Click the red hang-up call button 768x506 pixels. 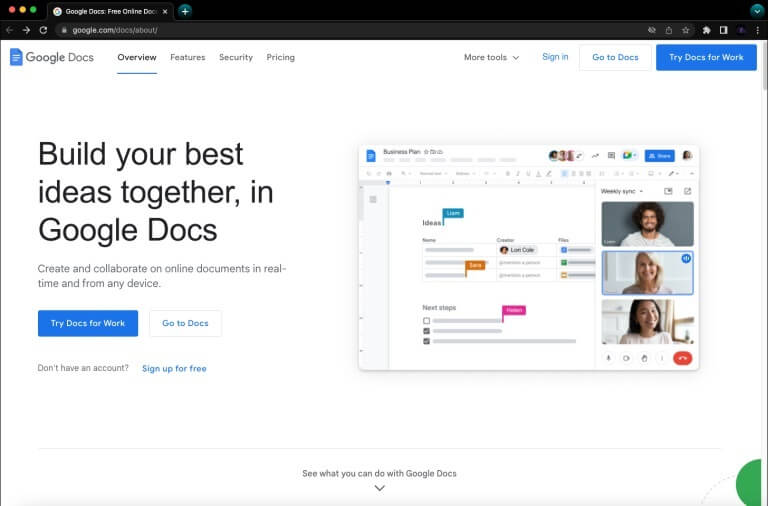683,359
